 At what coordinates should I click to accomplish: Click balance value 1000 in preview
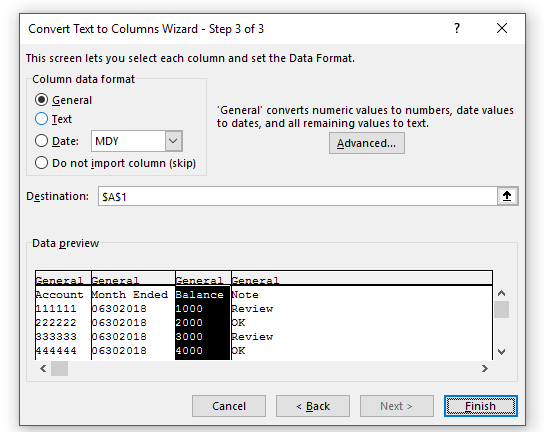click(x=189, y=308)
